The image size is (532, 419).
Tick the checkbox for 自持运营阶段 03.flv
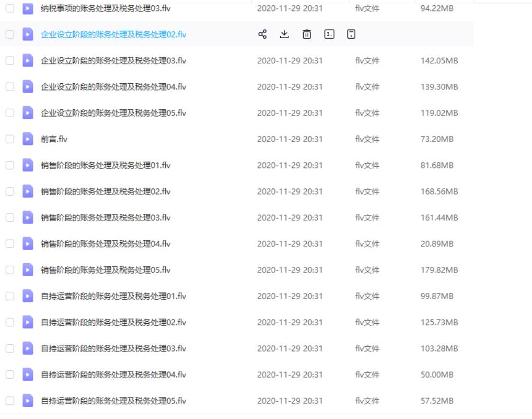[10, 348]
